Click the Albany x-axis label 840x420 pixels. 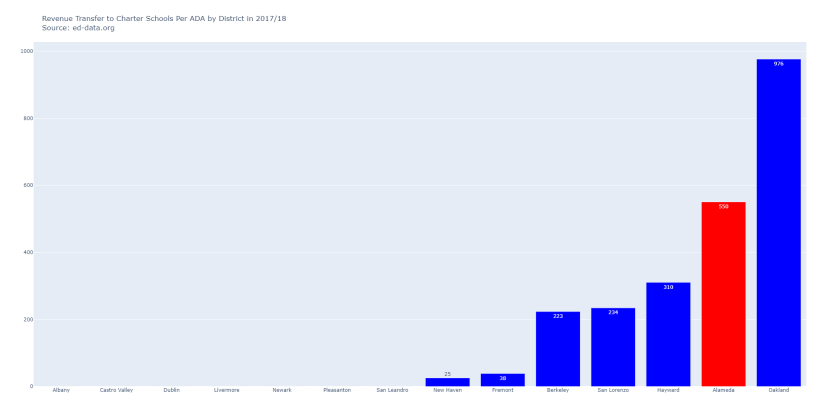coord(61,390)
